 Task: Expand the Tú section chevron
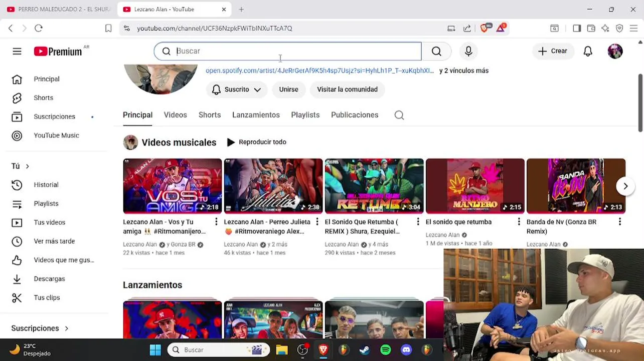[27, 166]
